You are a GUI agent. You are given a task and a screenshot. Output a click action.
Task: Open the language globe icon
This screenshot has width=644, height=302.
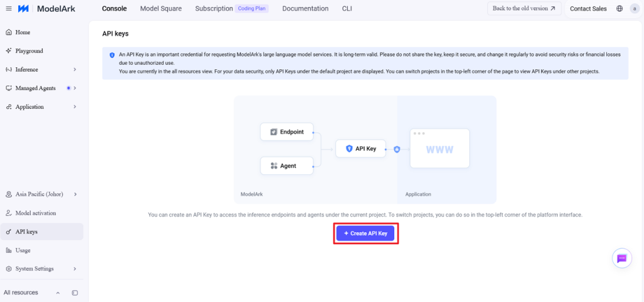coord(619,9)
